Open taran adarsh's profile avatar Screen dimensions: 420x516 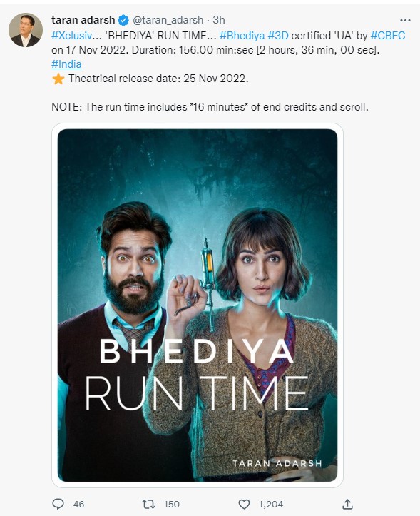click(x=26, y=30)
